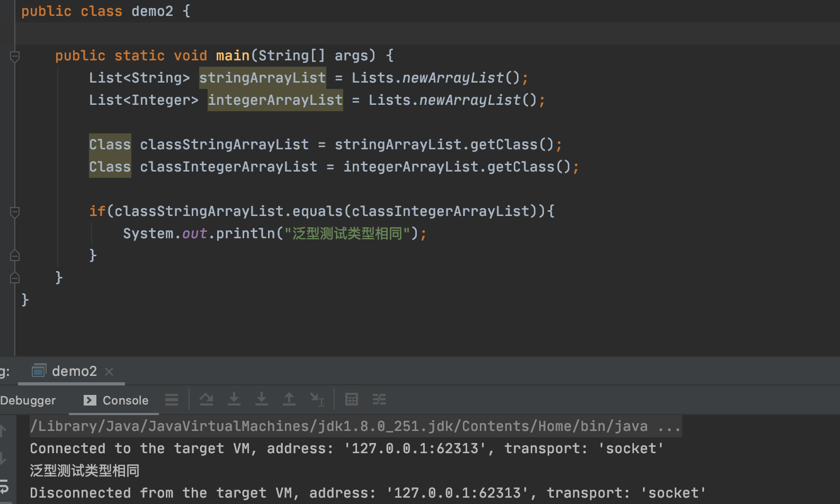Click the classStringArrayList variable name declaration
This screenshot has height=504, width=840.
coord(224,145)
